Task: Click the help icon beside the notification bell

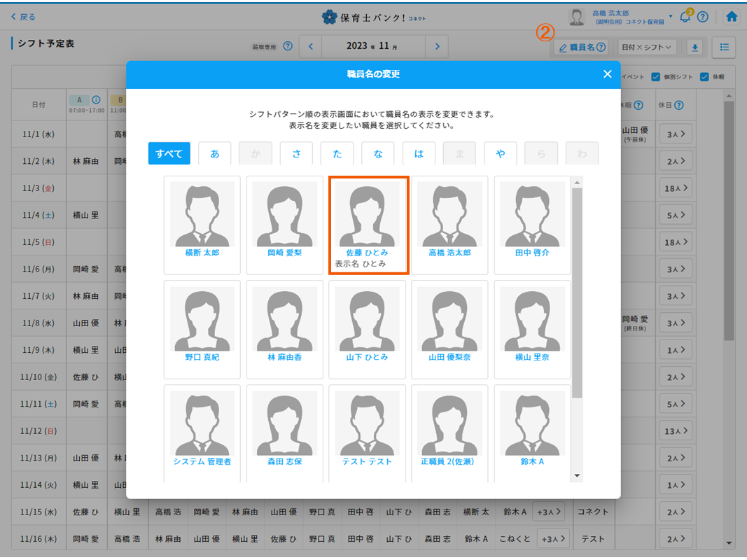Action: pyautogui.click(x=703, y=17)
